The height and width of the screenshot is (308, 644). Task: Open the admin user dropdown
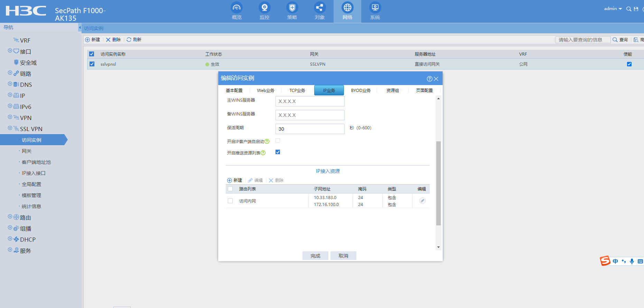coord(613,9)
